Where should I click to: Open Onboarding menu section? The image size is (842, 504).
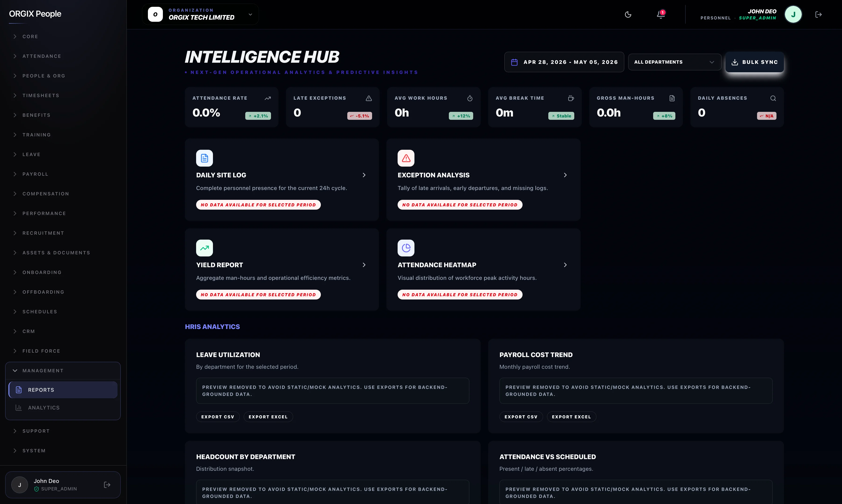point(63,272)
